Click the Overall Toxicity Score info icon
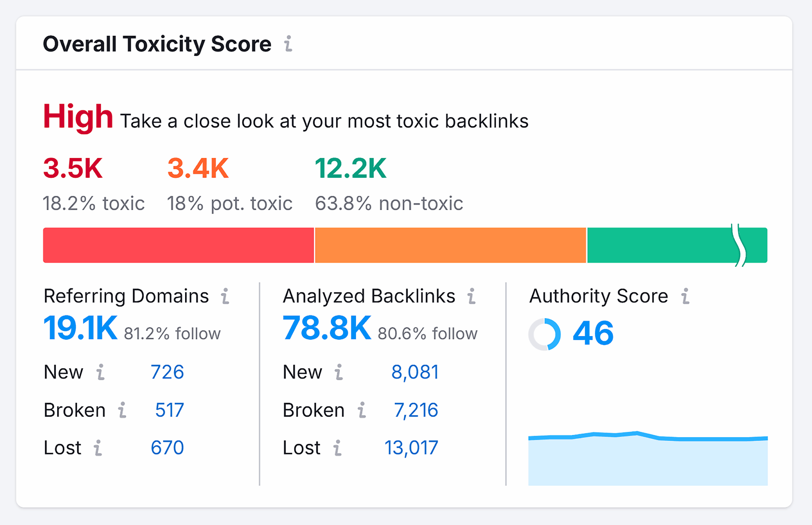812x525 pixels. 288,45
